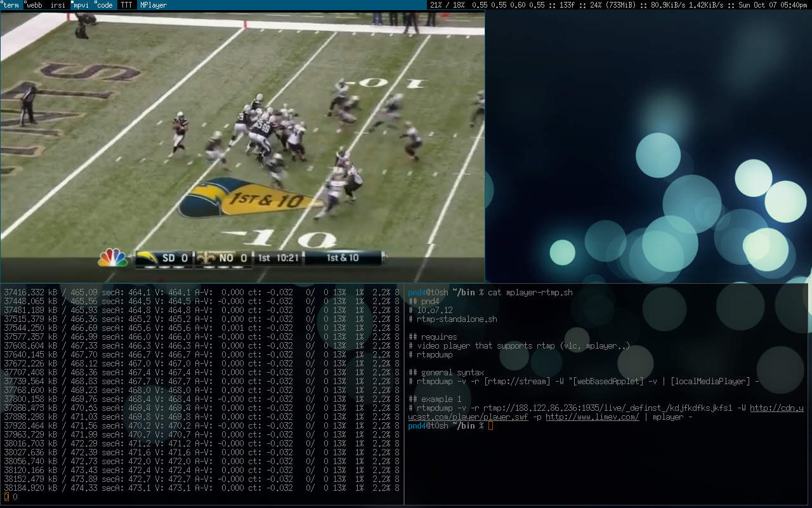Switch to the irsi workspace tag
Viewport: 812px width, 508px height.
58,5
